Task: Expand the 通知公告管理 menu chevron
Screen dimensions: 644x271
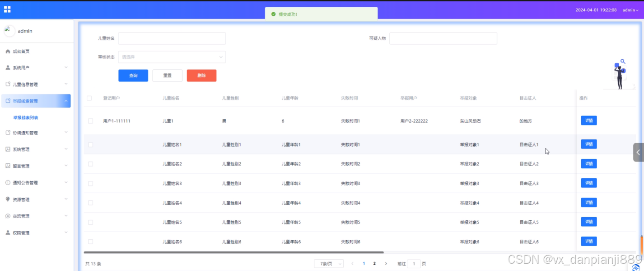Action: point(66,183)
